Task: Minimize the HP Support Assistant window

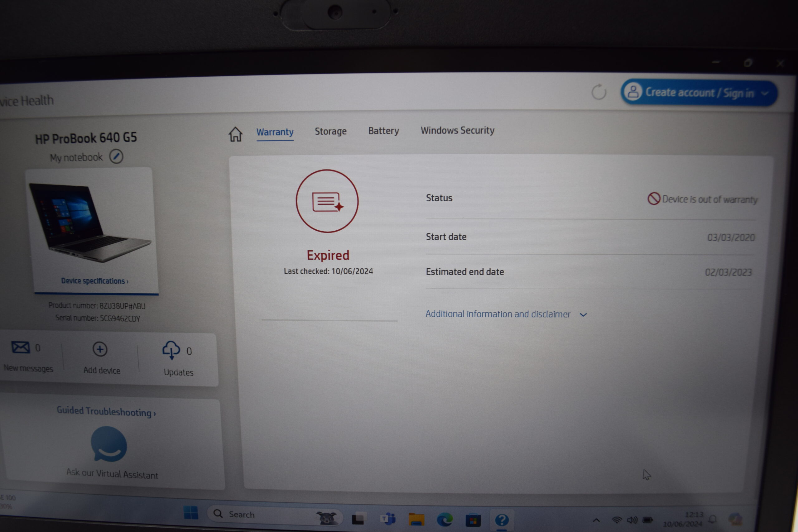Action: [716, 62]
